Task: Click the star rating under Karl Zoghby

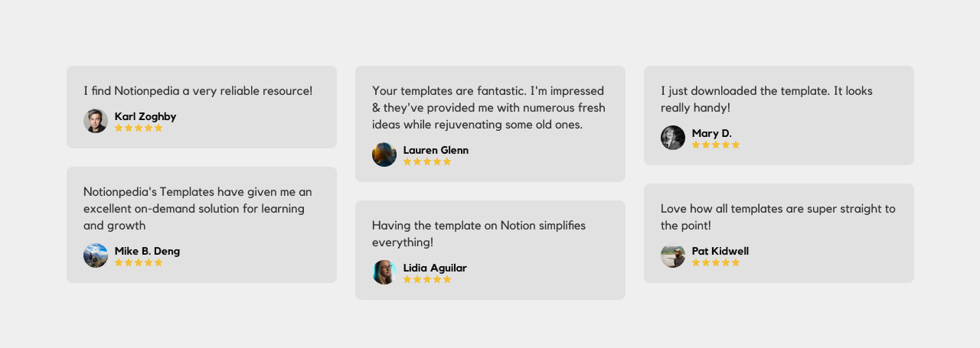Action: pyautogui.click(x=139, y=128)
